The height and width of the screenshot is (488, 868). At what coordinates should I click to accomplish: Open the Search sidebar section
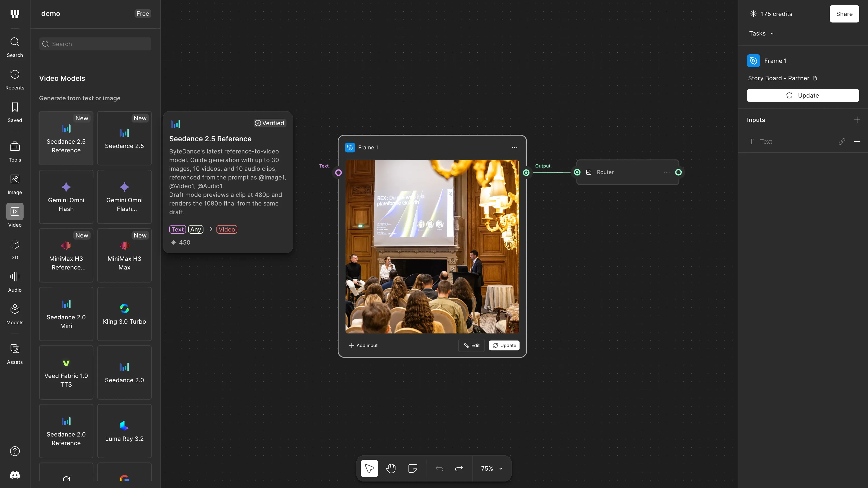coord(15,47)
